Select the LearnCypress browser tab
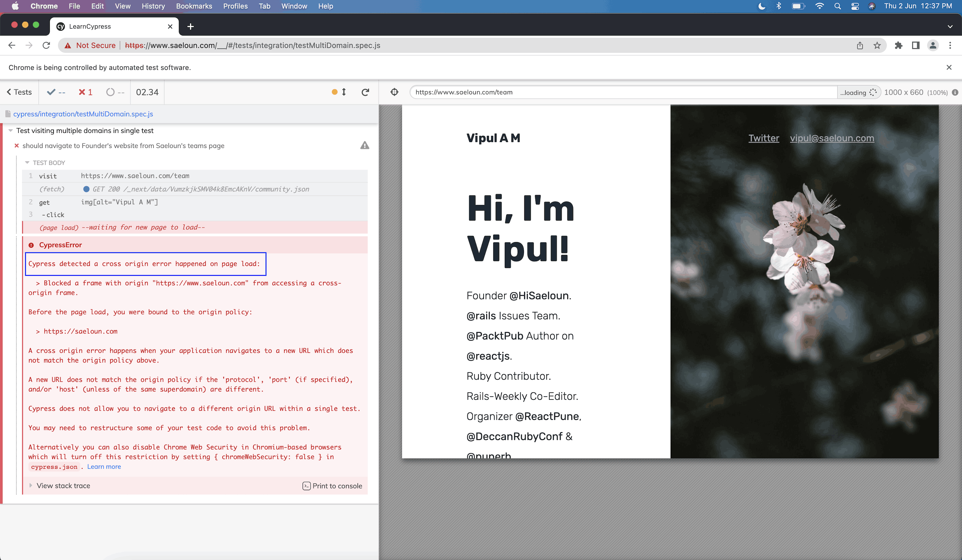 [x=90, y=26]
